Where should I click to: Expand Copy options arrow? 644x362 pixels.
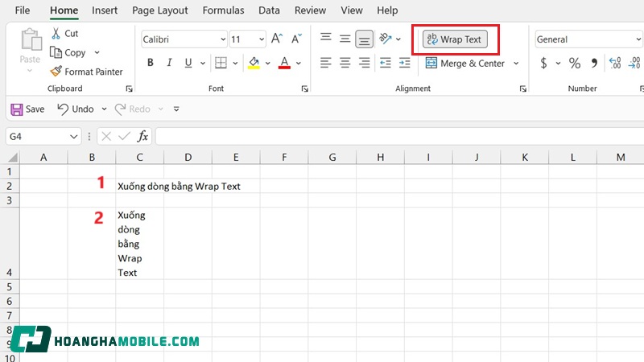click(x=97, y=52)
